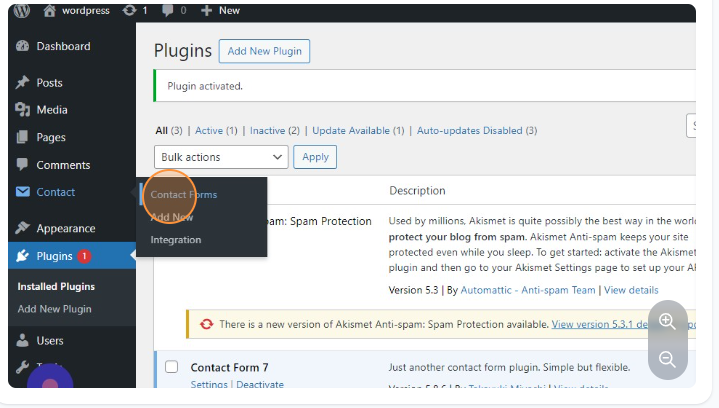Image resolution: width=719 pixels, height=408 pixels.
Task: Open the site home icon labeled wordpress
Action: (x=50, y=11)
